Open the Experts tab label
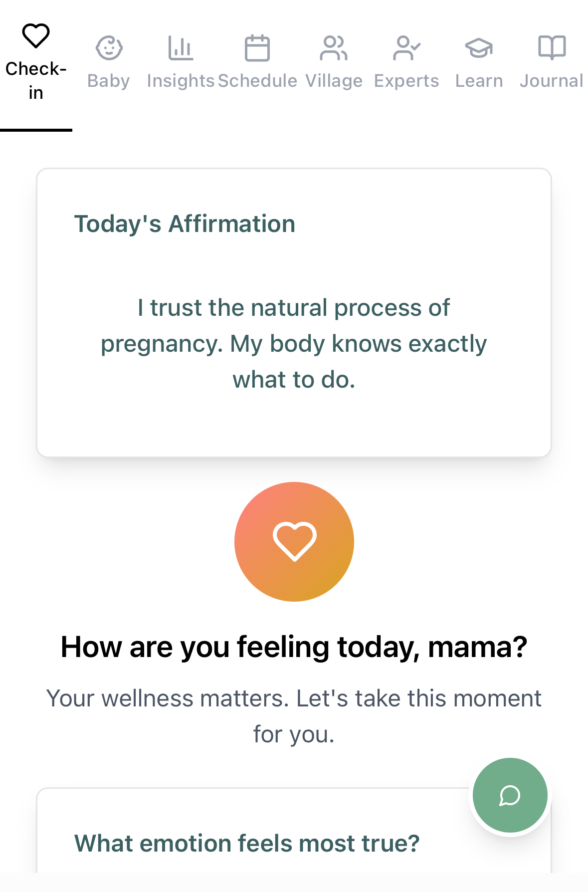The image size is (588, 892). tap(406, 81)
